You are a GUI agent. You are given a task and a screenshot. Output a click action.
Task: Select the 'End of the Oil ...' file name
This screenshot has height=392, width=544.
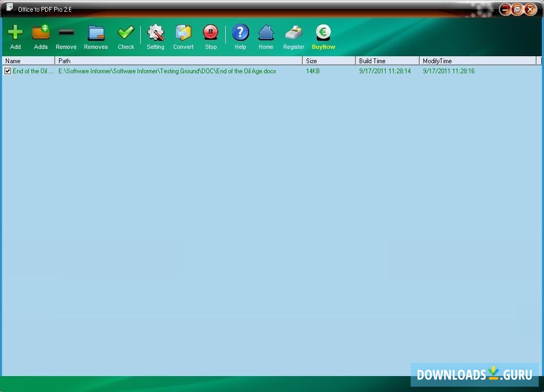point(33,71)
